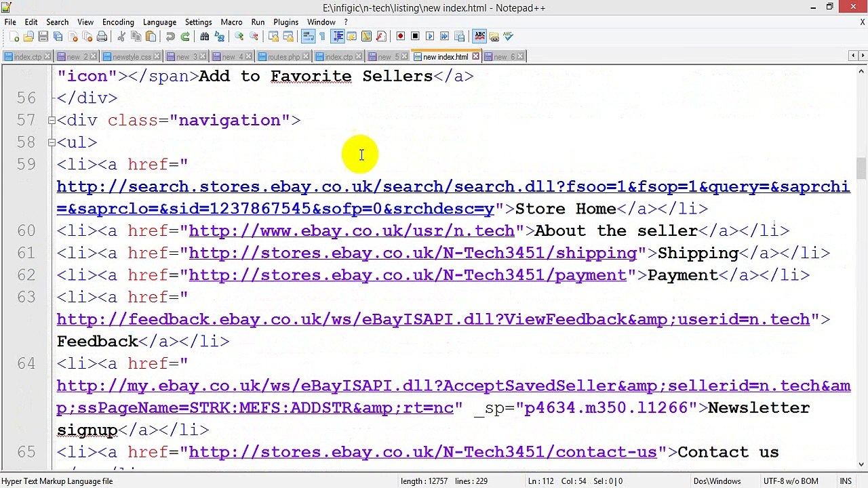Open Document Map toolbar icon
The height and width of the screenshot is (488, 868).
(x=366, y=37)
